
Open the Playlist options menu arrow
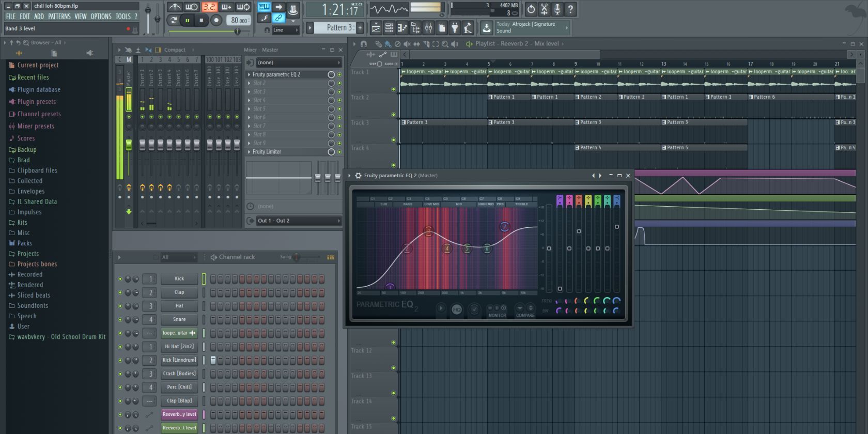355,44
